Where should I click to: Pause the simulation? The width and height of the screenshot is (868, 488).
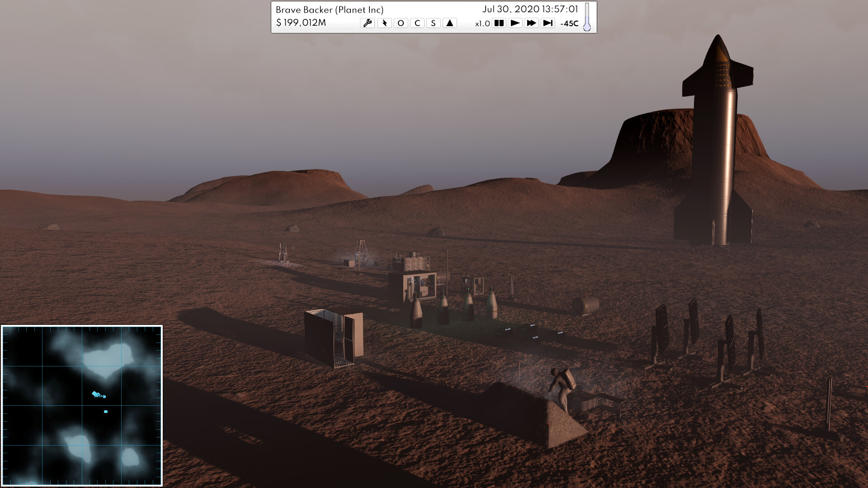(499, 23)
